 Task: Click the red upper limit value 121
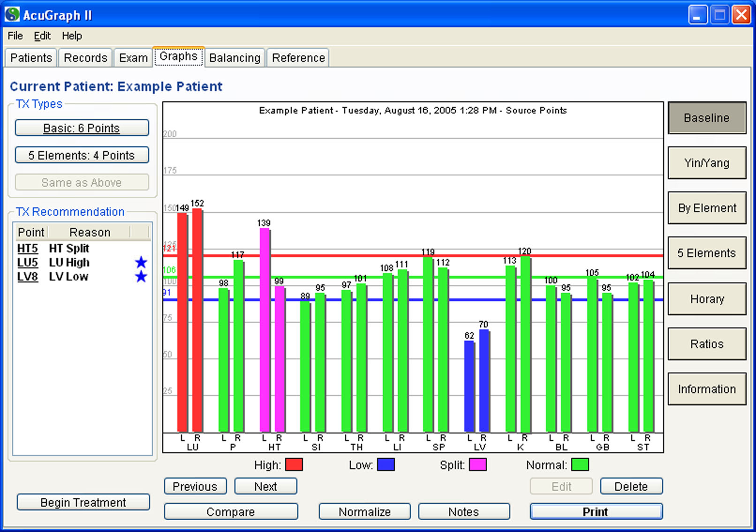click(x=169, y=248)
